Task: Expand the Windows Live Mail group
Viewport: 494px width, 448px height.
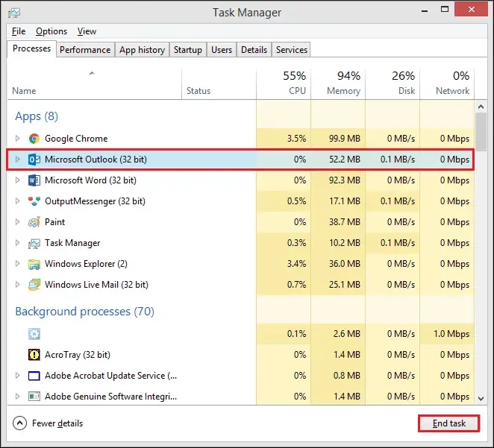Action: pos(17,285)
